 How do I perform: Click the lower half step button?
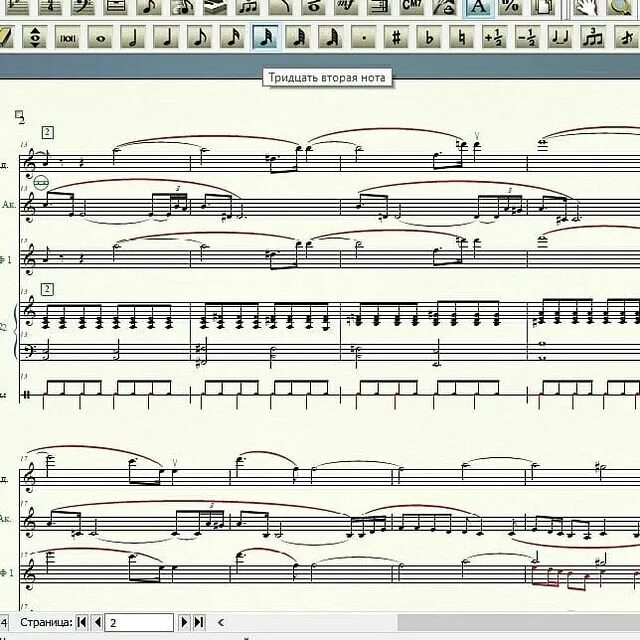pyautogui.click(x=527, y=38)
